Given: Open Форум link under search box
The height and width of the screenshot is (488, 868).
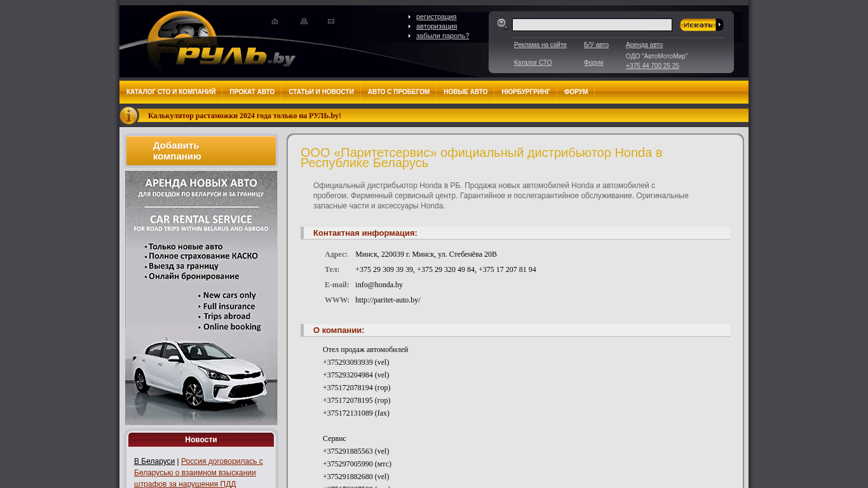Looking at the screenshot, I should pos(593,63).
